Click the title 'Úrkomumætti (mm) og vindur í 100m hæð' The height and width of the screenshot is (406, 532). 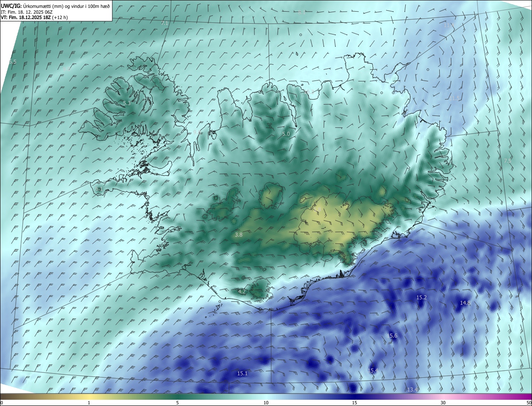click(x=66, y=6)
